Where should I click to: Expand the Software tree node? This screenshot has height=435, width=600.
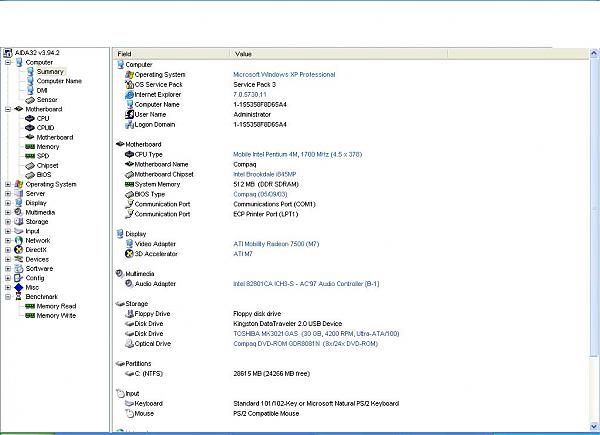8,269
